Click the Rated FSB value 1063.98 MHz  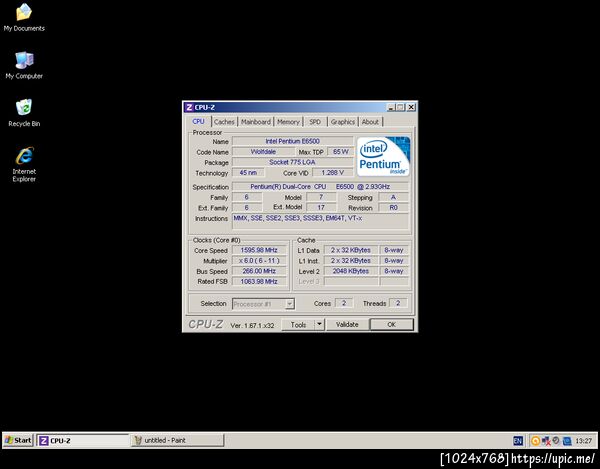pyautogui.click(x=259, y=282)
